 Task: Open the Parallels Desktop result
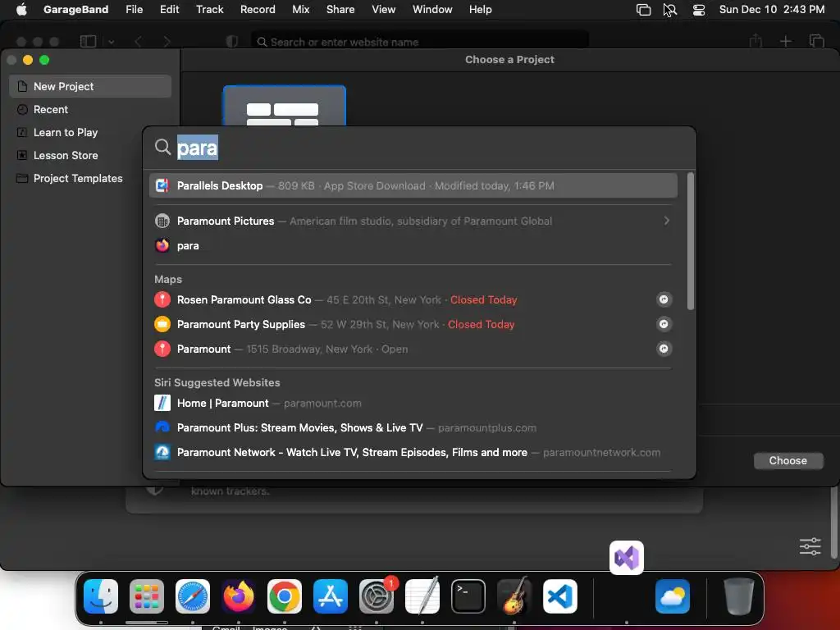[x=413, y=186]
